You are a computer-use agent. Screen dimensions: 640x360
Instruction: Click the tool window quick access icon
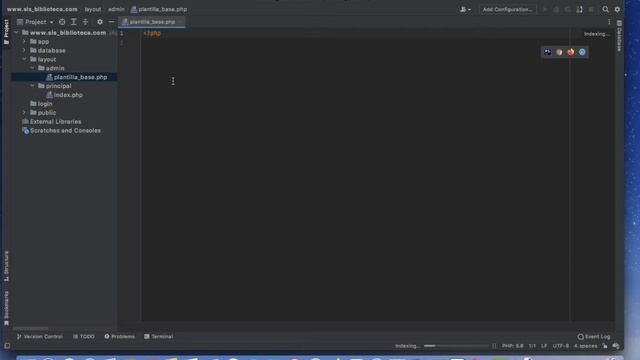pos(7,346)
